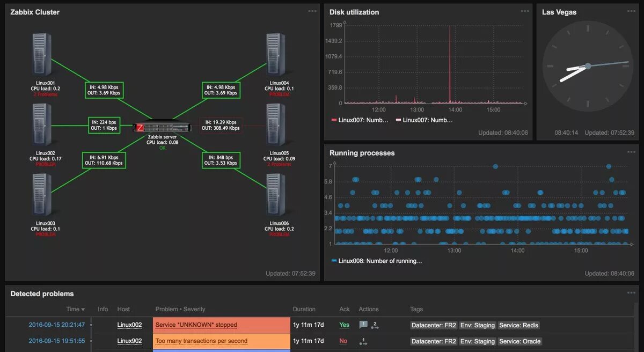
Task: Click the 'Ack' column header
Action: pos(345,309)
